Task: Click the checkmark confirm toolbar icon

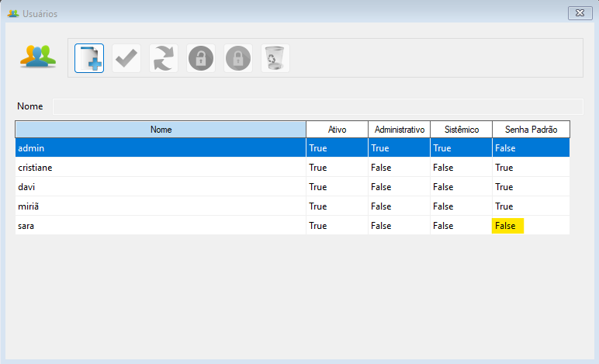Action: 126,58
